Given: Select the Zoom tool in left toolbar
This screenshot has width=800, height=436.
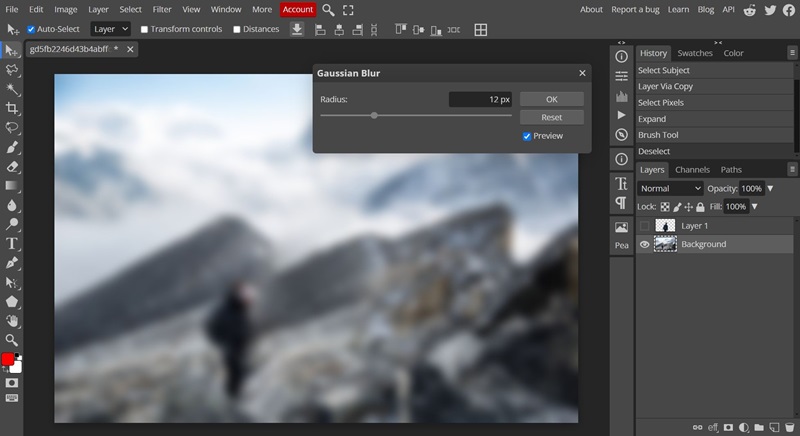Looking at the screenshot, I should (x=11, y=340).
